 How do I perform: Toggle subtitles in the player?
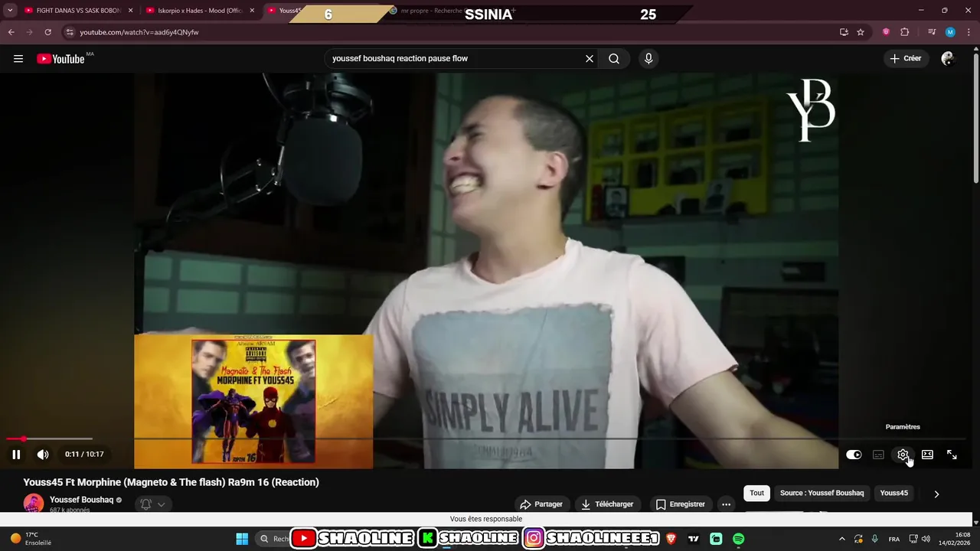(x=878, y=455)
